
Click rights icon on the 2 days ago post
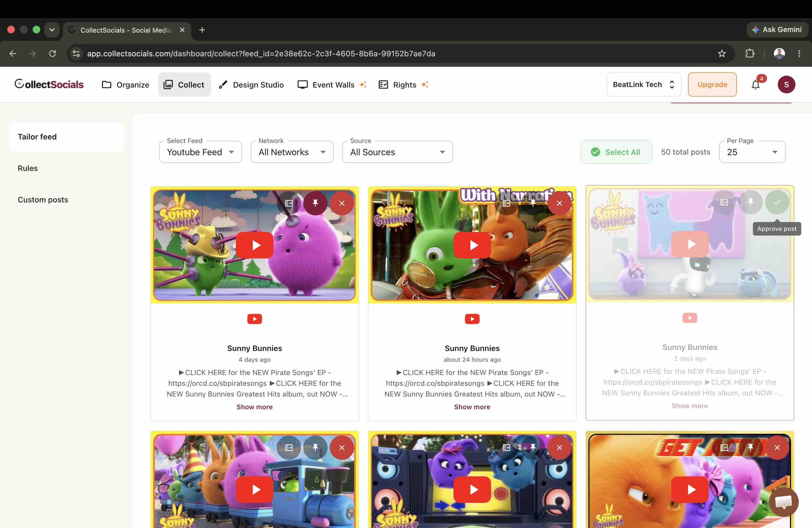pyautogui.click(x=724, y=202)
